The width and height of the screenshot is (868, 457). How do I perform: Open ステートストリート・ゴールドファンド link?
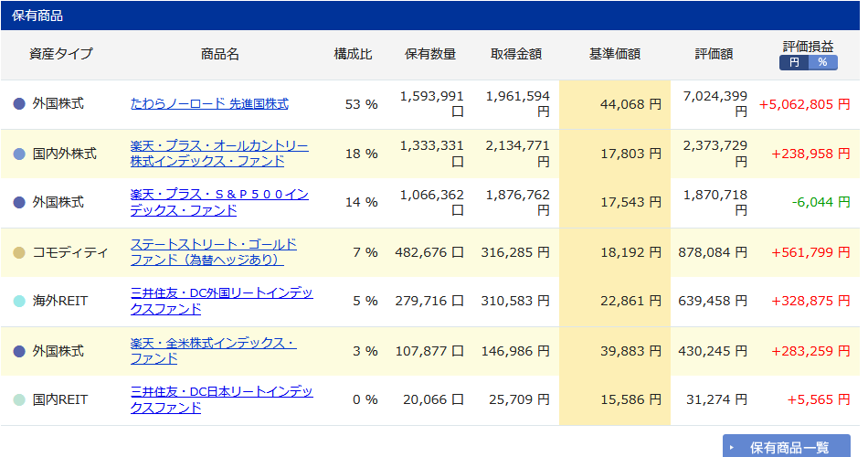214,252
